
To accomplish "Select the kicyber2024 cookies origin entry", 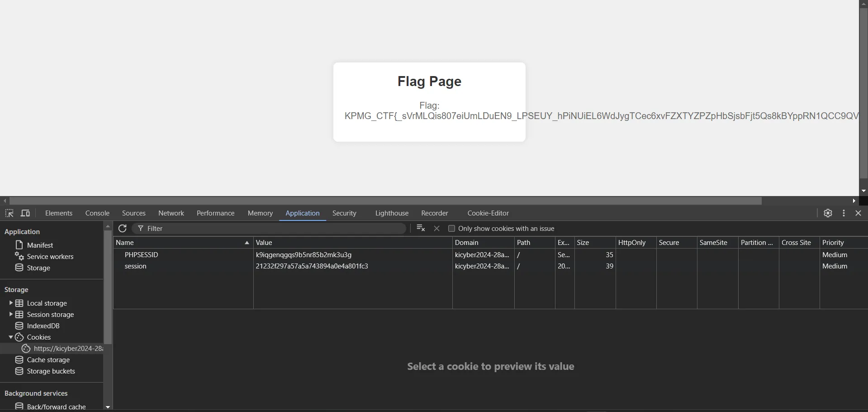I will point(68,349).
